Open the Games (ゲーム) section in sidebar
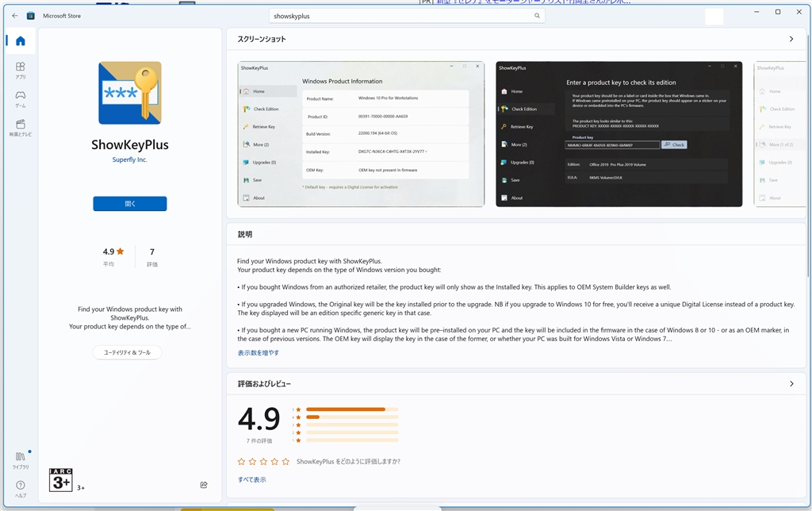The height and width of the screenshot is (511, 812). pos(20,99)
